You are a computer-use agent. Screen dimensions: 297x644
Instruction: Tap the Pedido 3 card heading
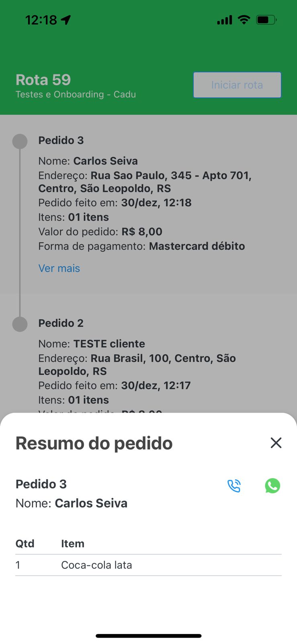[x=61, y=140]
